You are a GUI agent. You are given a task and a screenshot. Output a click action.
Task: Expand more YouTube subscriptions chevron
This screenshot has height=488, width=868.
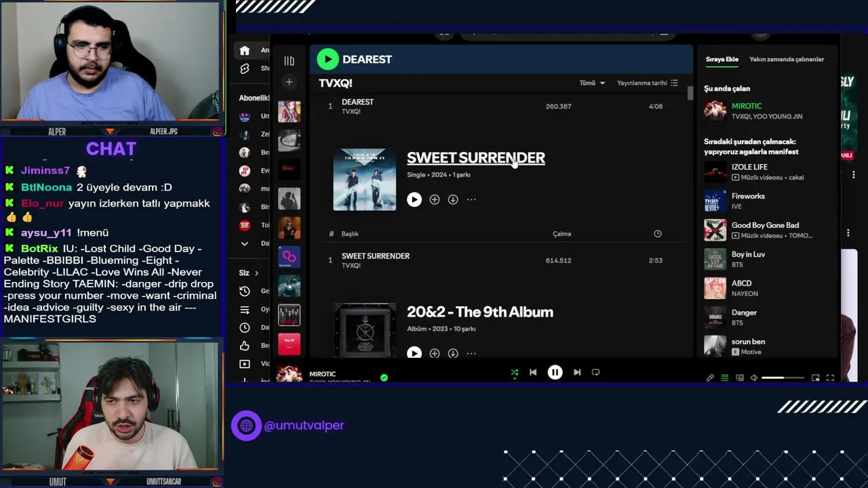pos(245,243)
